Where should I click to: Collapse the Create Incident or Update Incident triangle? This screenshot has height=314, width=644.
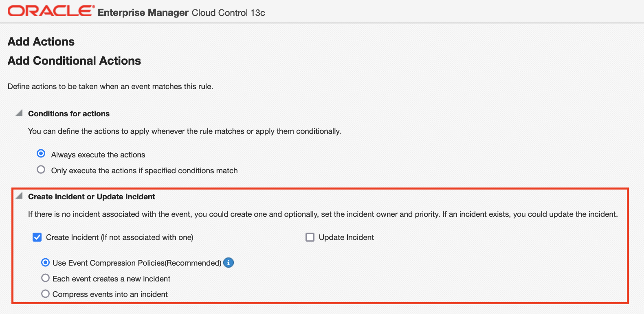(19, 196)
